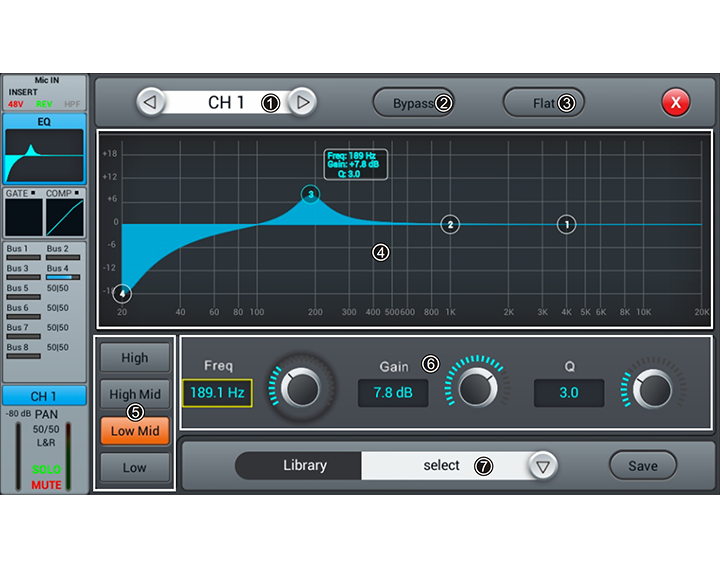Select the High band tab
The image size is (720, 567).
(134, 358)
